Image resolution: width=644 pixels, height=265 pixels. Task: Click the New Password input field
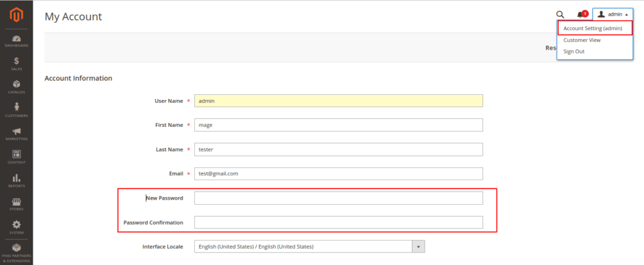tap(338, 198)
